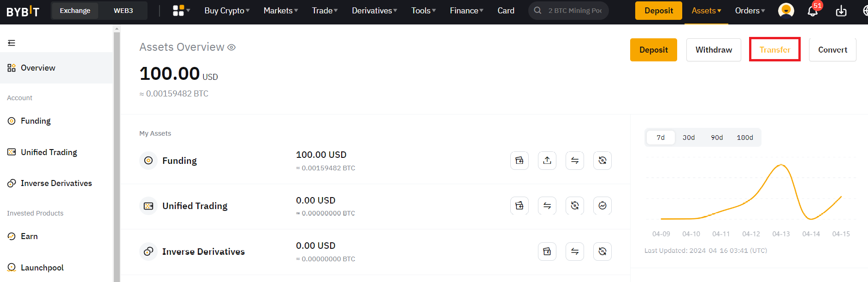Open the notifications bell
868x282 pixels.
pyautogui.click(x=813, y=11)
